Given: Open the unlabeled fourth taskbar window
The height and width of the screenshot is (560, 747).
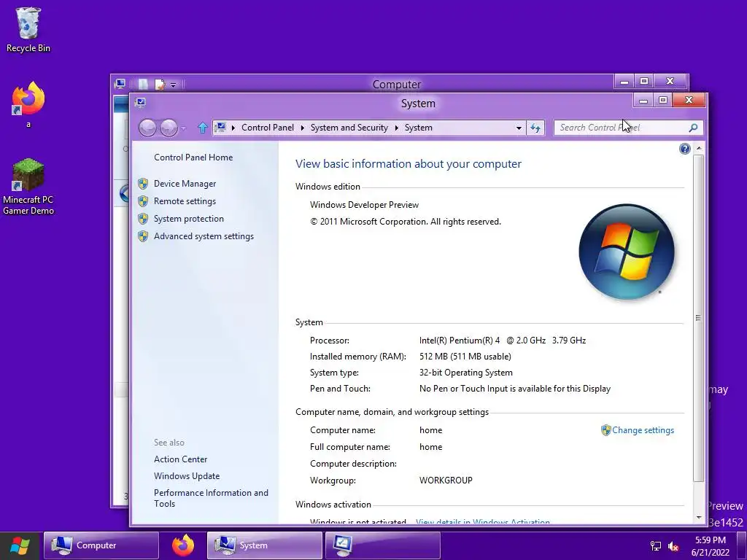Looking at the screenshot, I should pos(382,545).
